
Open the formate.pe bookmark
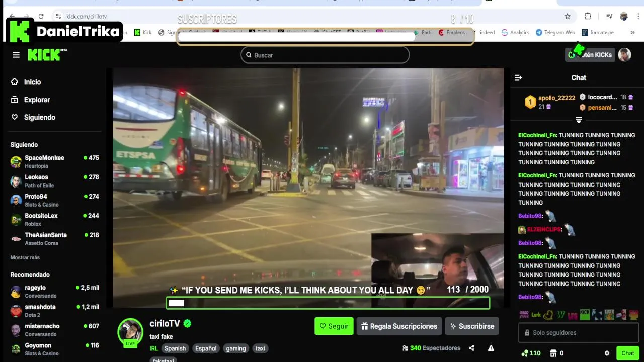(x=598, y=32)
